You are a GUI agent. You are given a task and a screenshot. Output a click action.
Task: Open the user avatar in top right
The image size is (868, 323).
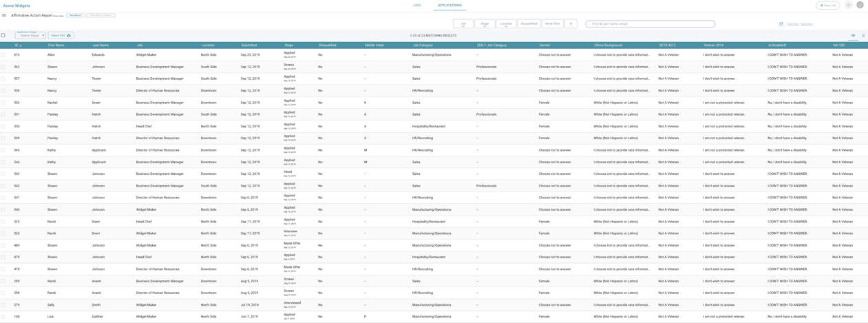coord(860,5)
